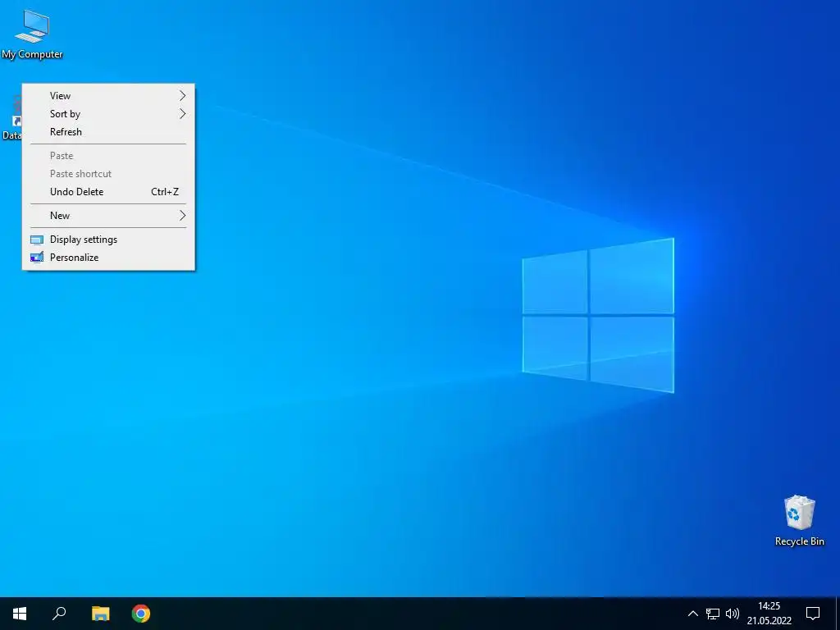Expand the Sort by submenu
Image resolution: width=840 pixels, height=630 pixels.
[108, 113]
